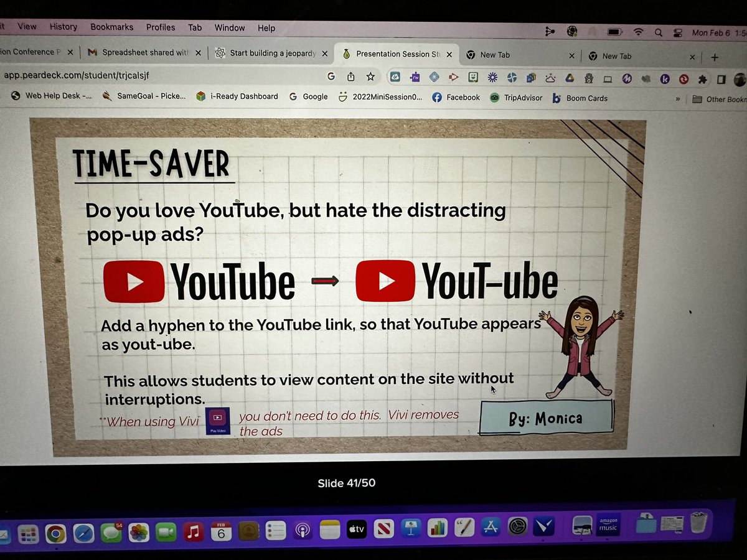The image size is (747, 560).
Task: Open 2022MiniSession bookmark
Action: [x=379, y=97]
